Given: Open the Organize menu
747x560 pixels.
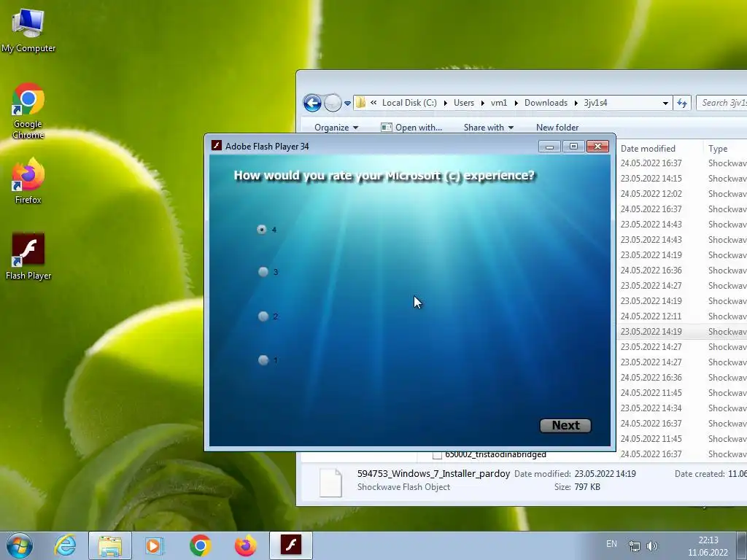Looking at the screenshot, I should (x=336, y=127).
